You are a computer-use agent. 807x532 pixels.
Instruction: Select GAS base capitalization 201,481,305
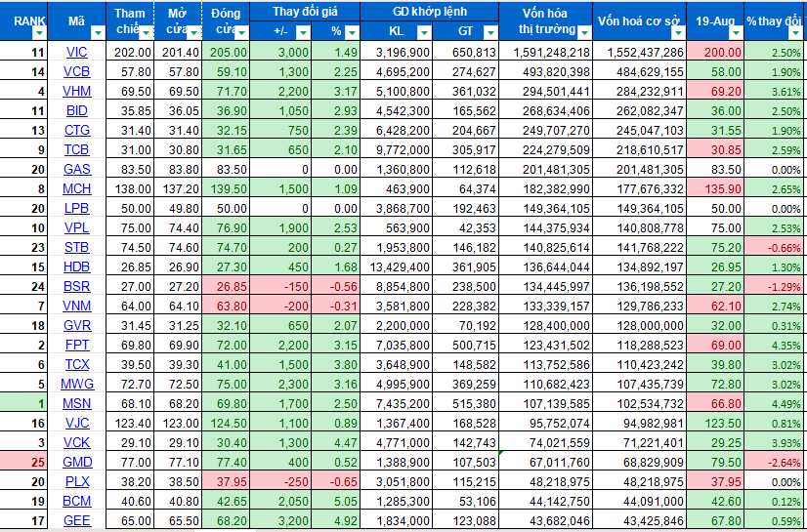[x=639, y=170]
